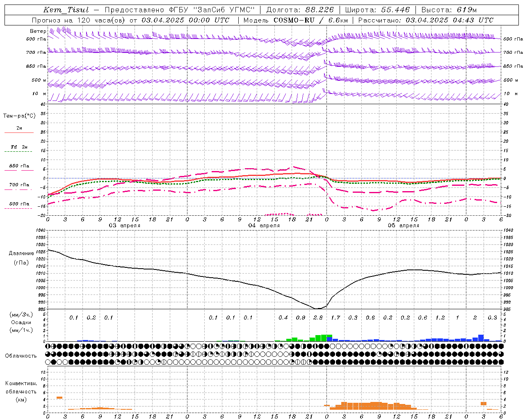The image size is (525, 420).
Task: Click the 700 гПа temperature legend entry
Action: [x=19, y=185]
